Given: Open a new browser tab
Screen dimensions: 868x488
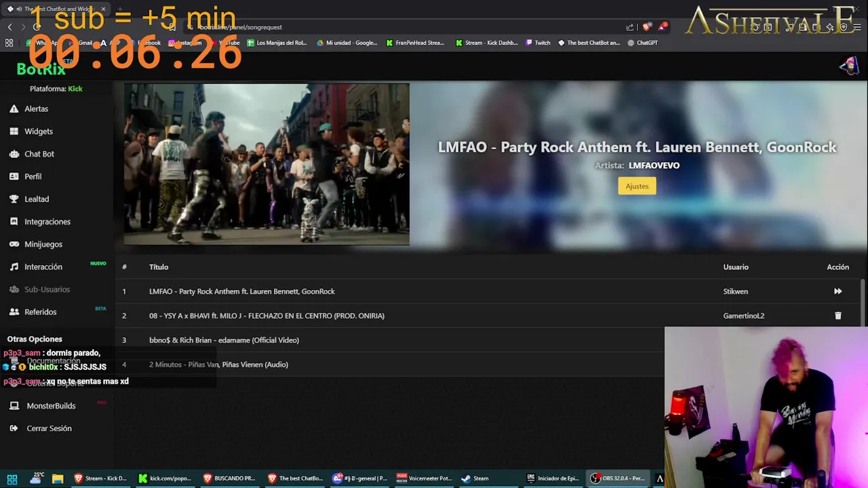Looking at the screenshot, I should pos(120,9).
